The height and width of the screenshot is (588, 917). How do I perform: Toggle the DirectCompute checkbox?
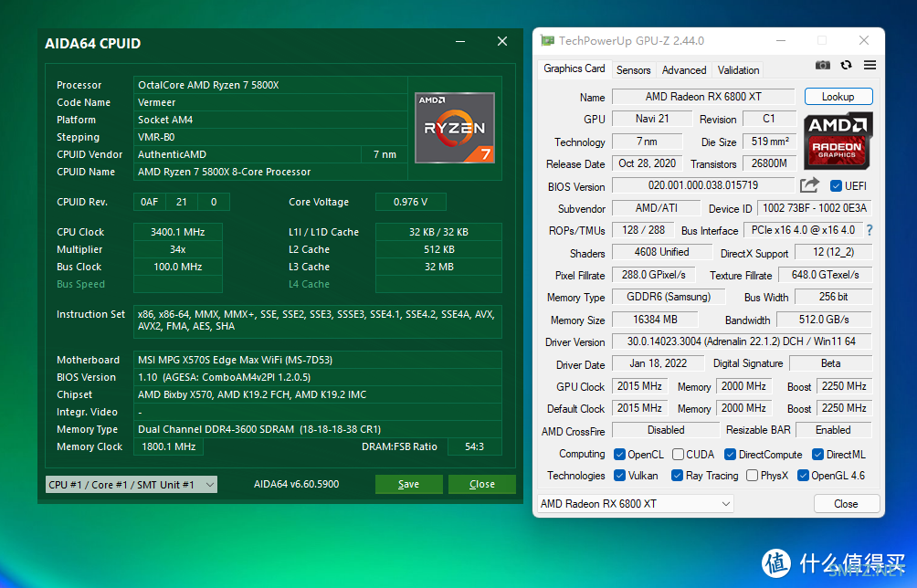730,454
